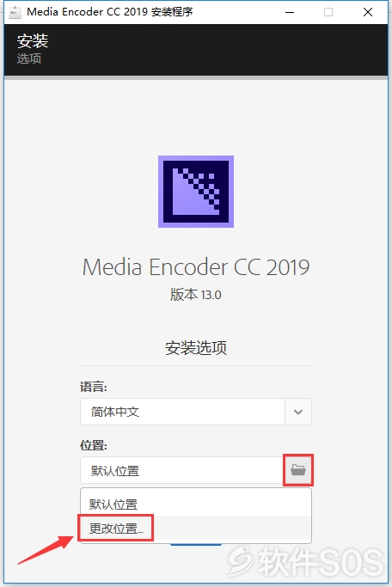This screenshot has width=392, height=587.
Task: Click the 选项 subtitle in header
Action: pos(29,58)
